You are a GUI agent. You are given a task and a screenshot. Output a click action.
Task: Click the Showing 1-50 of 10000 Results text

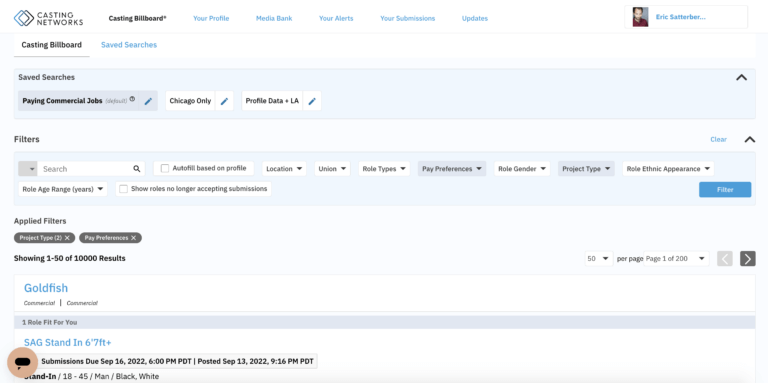[70, 258]
